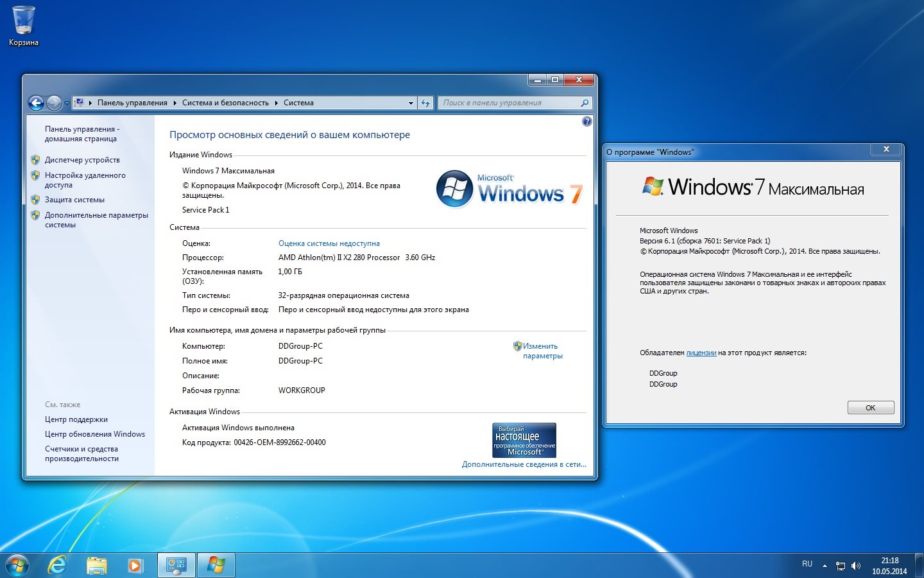Click Windows flag logo in About dialog
The height and width of the screenshot is (578, 924).
pos(653,186)
